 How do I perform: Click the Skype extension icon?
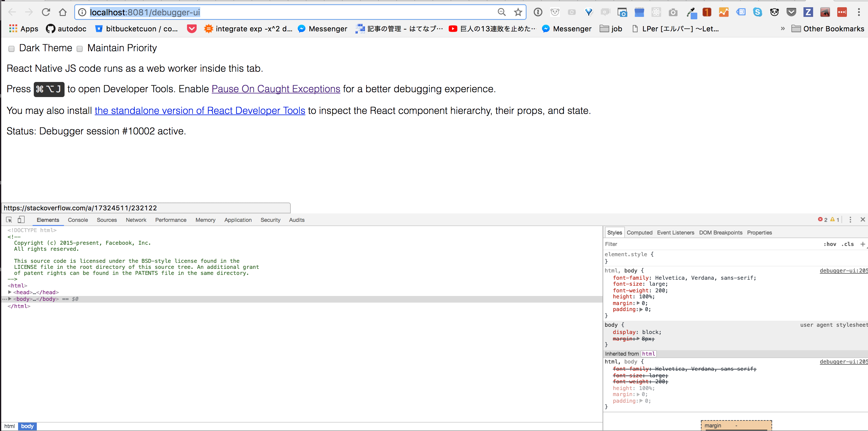click(758, 12)
